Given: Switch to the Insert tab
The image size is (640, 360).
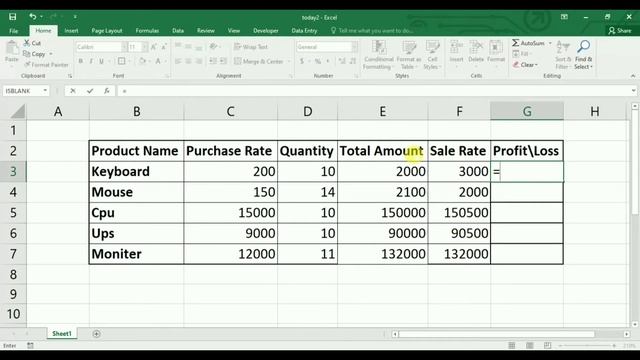Looking at the screenshot, I should pos(71,31).
